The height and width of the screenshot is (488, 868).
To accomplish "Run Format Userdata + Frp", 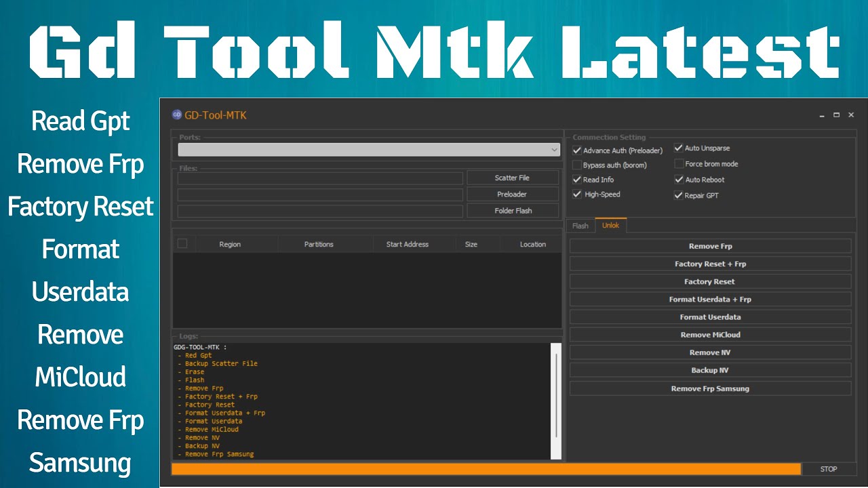I will click(710, 299).
